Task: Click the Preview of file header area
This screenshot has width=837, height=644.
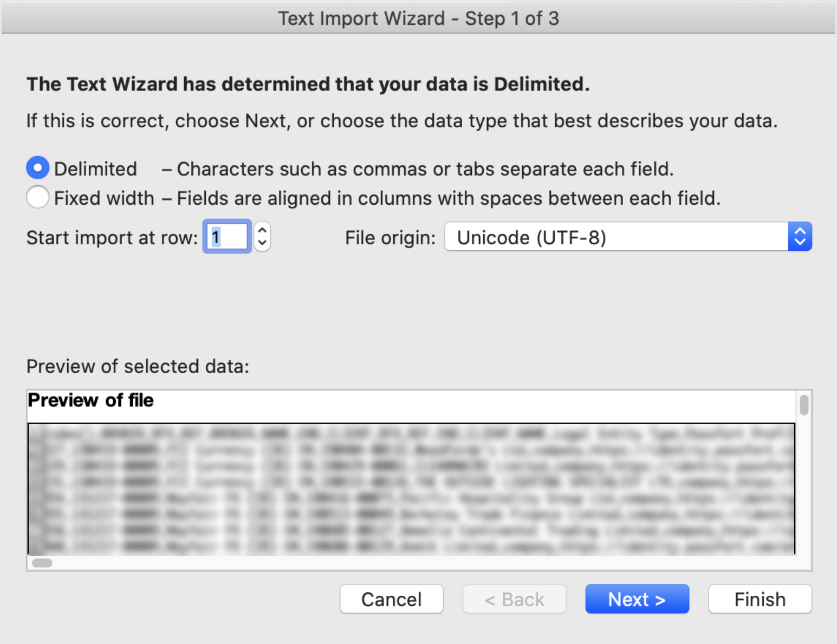Action: (x=90, y=401)
